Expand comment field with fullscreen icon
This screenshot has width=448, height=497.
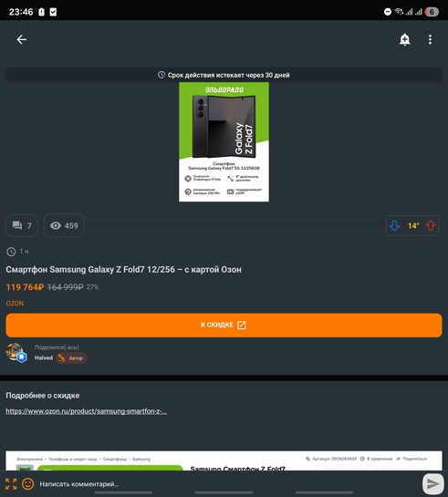click(11, 484)
